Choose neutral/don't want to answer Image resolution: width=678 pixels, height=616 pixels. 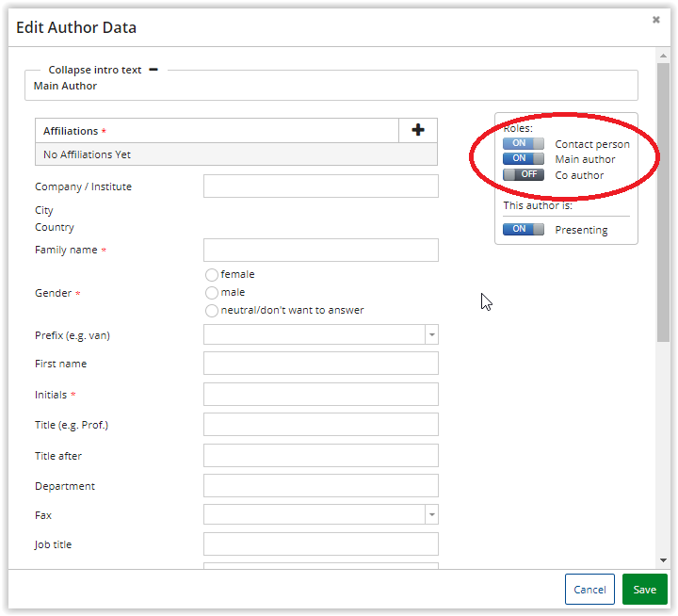pyautogui.click(x=212, y=311)
